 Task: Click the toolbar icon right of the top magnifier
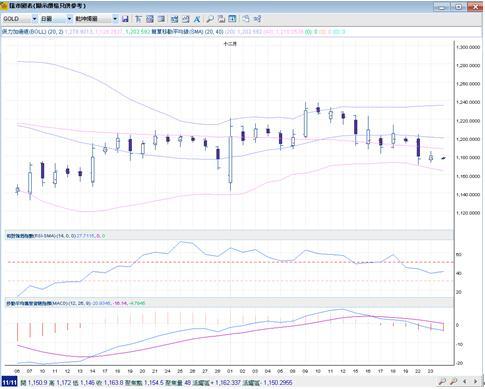(x=221, y=19)
